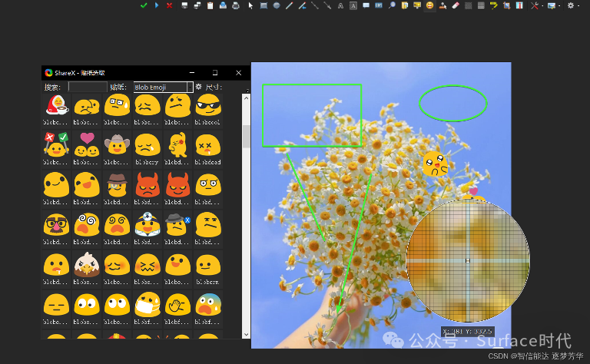Select the Blur tool

[468, 5]
